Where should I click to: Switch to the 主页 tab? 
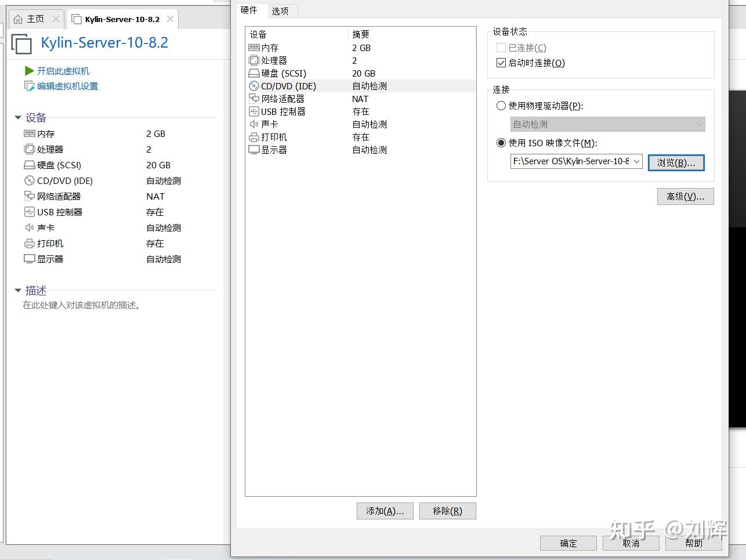coord(36,19)
